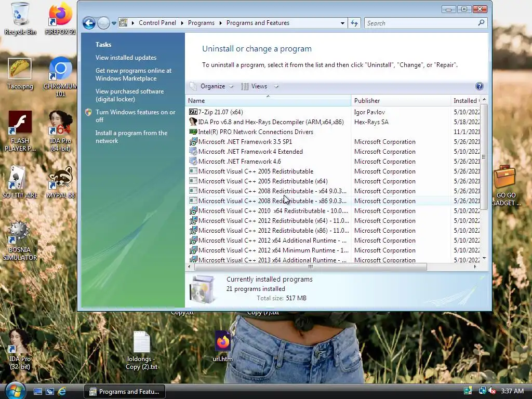This screenshot has width=532, height=399.
Task: Click the vertical scrollbar down arrow
Action: click(x=484, y=258)
